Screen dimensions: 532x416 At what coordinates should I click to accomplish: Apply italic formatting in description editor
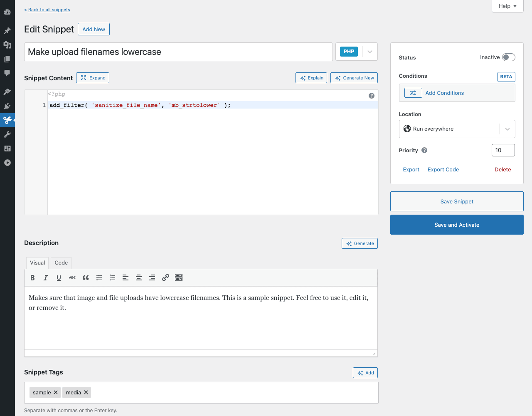point(46,278)
